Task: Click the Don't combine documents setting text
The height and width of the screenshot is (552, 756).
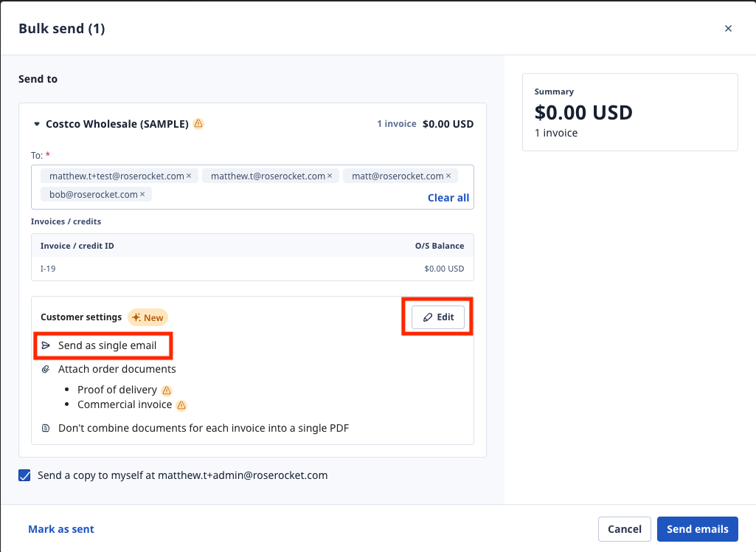Action: (x=204, y=428)
